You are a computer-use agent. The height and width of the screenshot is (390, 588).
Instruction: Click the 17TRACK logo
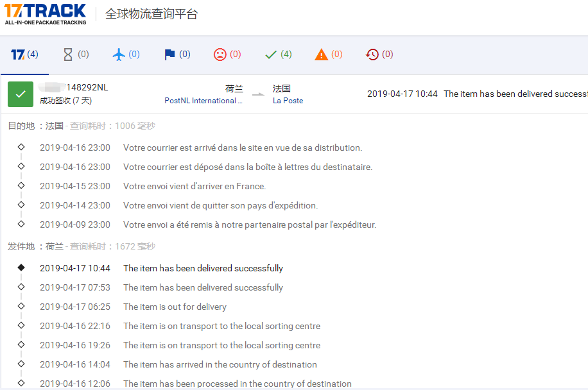(45, 13)
